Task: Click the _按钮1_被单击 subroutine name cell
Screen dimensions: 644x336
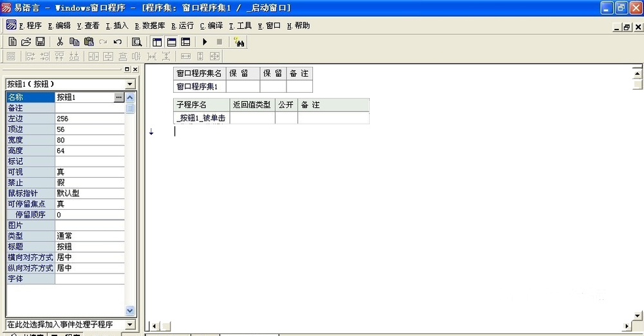Action: (201, 118)
